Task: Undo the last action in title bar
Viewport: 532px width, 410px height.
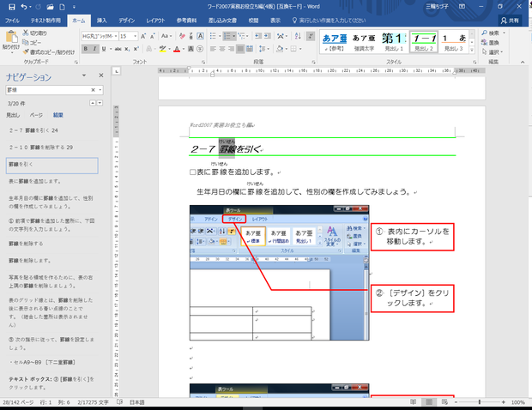Action: (24, 7)
